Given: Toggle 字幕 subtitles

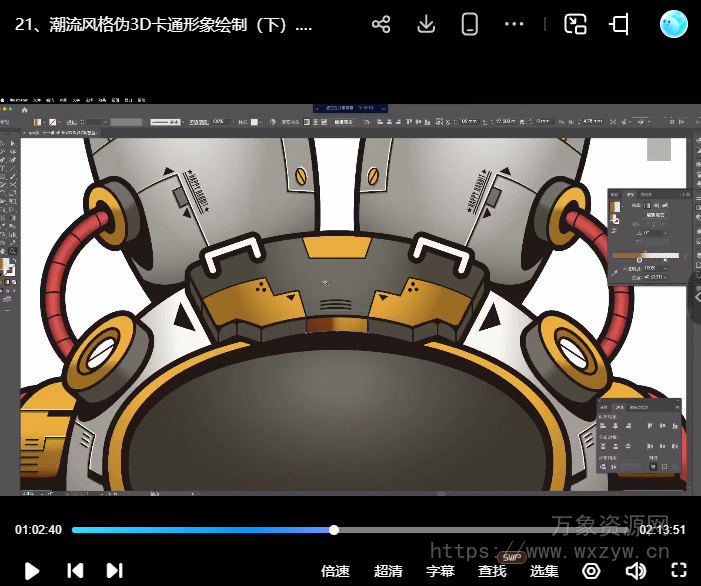Looking at the screenshot, I should click(440, 571).
